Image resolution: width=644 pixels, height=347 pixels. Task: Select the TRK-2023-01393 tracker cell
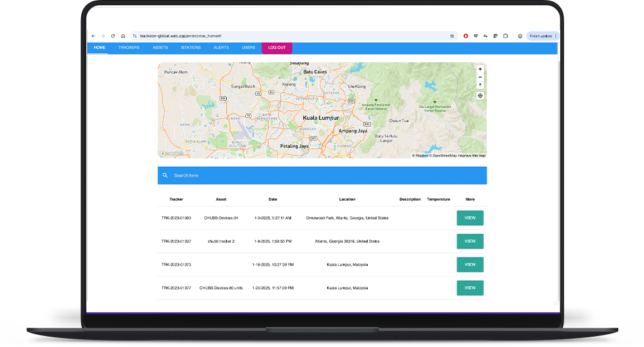tap(176, 218)
